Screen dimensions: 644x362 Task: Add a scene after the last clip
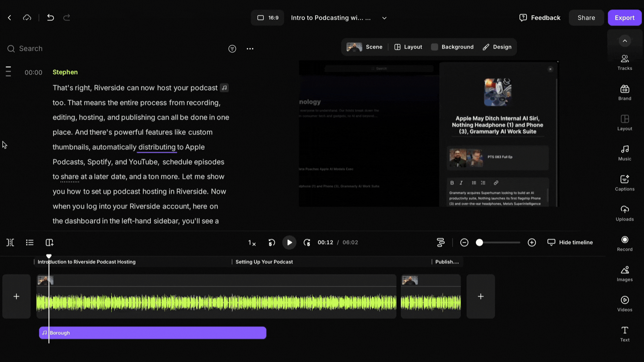[481, 297]
